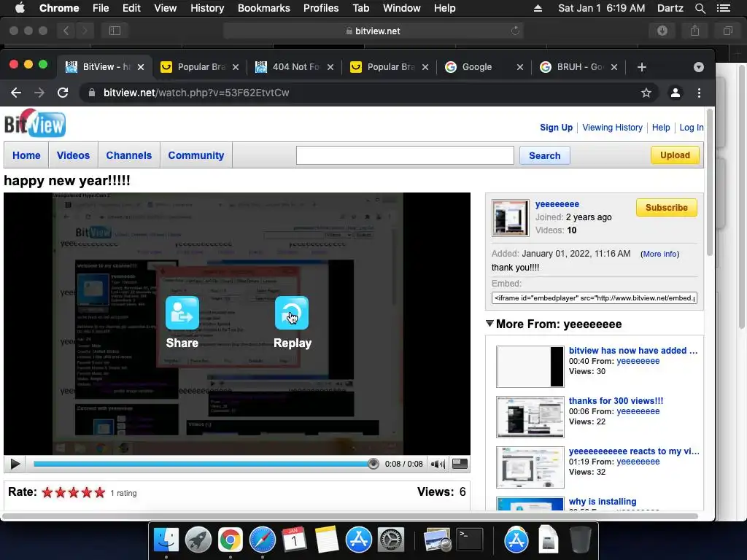Rate the video with the fifth star
The width and height of the screenshot is (747, 560).
(x=99, y=492)
